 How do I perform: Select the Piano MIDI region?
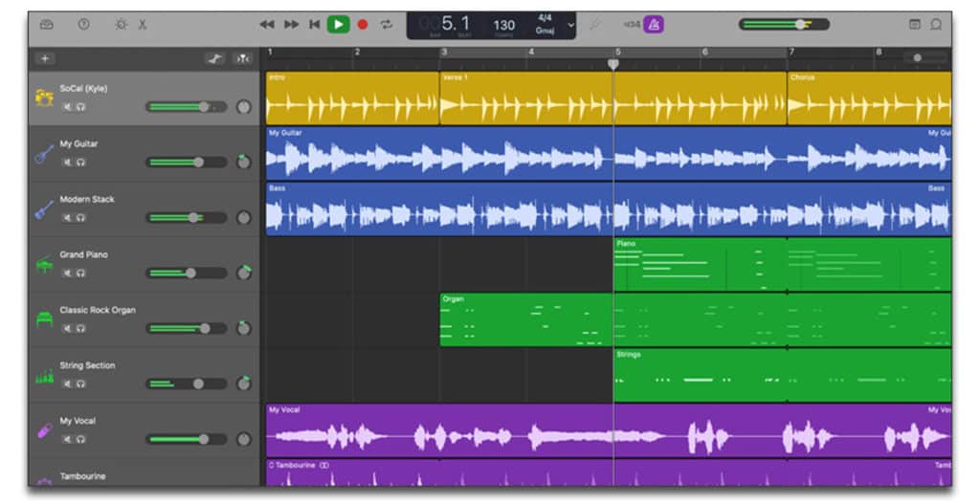click(x=783, y=264)
